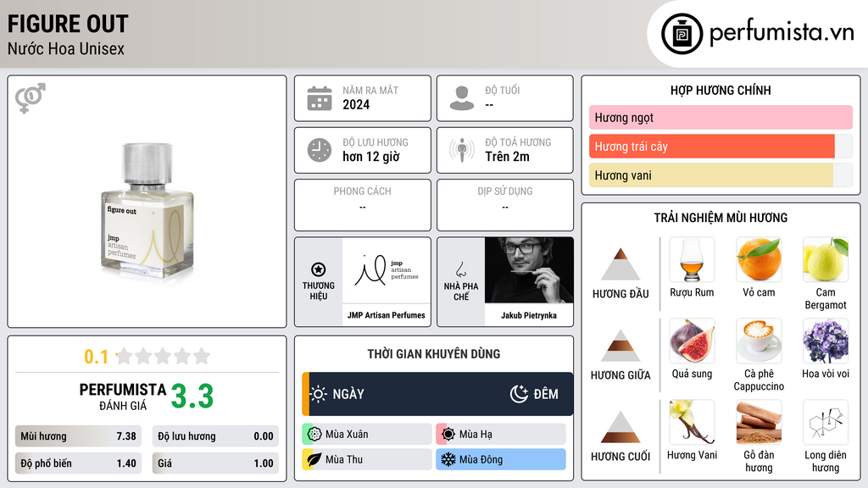Click the Độ phổ biến 1.40 score bar
The width and height of the screenshot is (868, 488).
78,463
